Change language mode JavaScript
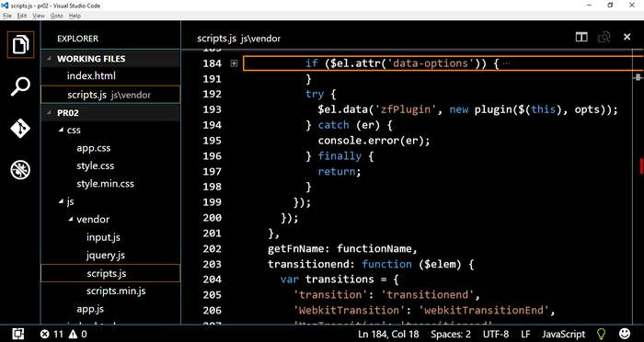Image resolution: width=644 pixels, height=342 pixels. [x=563, y=334]
